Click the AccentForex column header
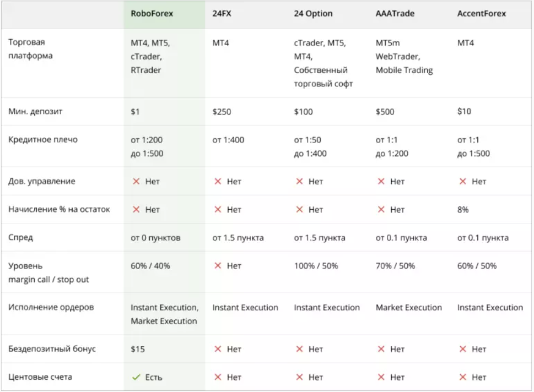This screenshot has height=392, width=534. click(x=482, y=14)
